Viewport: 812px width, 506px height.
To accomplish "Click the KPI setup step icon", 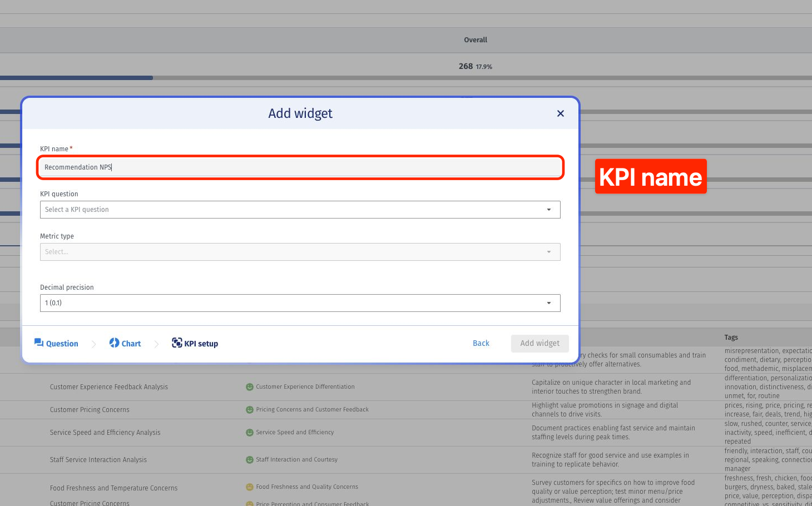I will [177, 343].
